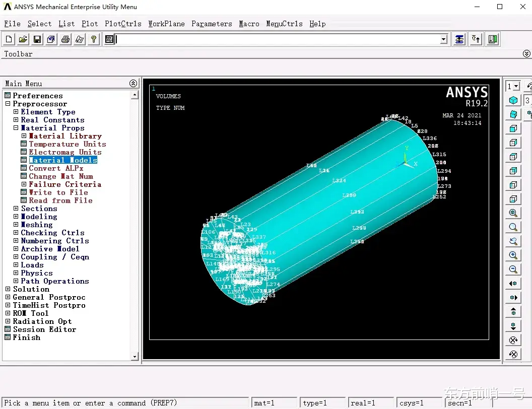
Task: Click the printer icon in the toolbar
Action: pos(65,39)
